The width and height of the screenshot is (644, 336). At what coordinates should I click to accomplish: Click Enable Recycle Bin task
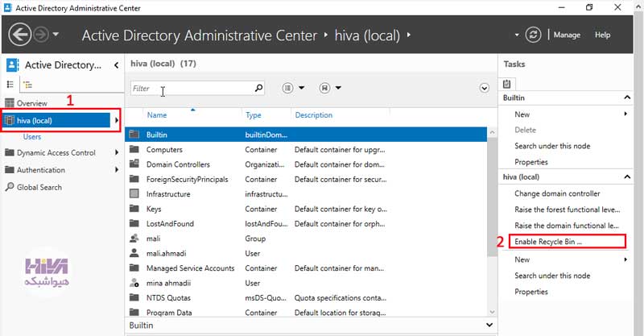click(x=548, y=242)
